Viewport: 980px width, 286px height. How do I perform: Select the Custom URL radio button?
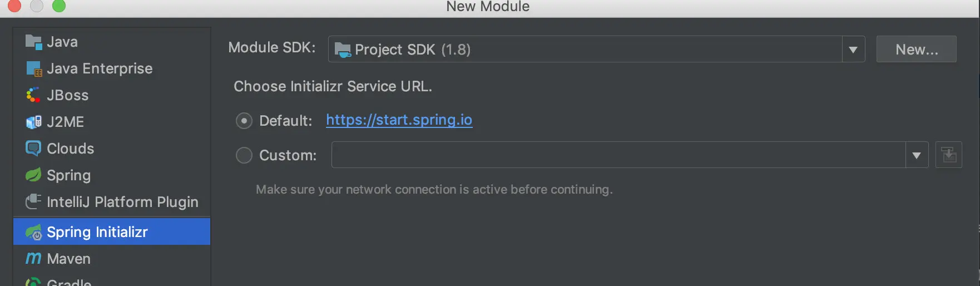[x=244, y=155]
